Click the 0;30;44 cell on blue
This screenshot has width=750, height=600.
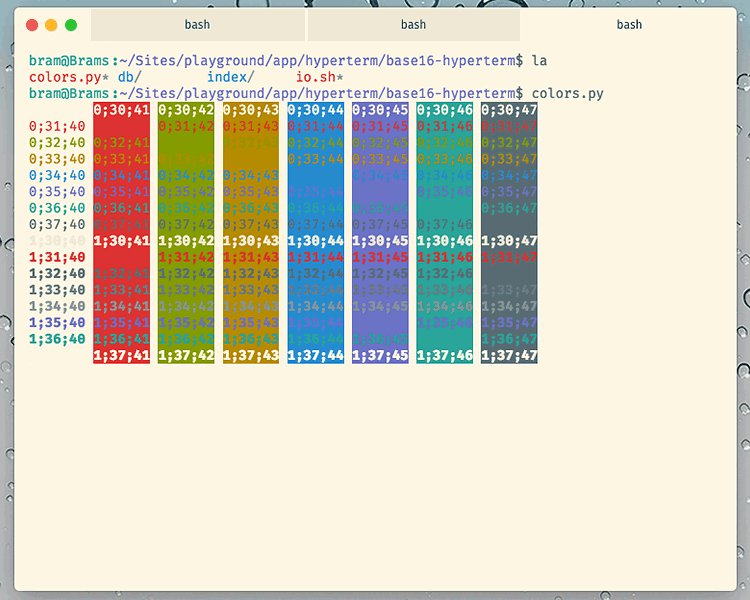[316, 110]
